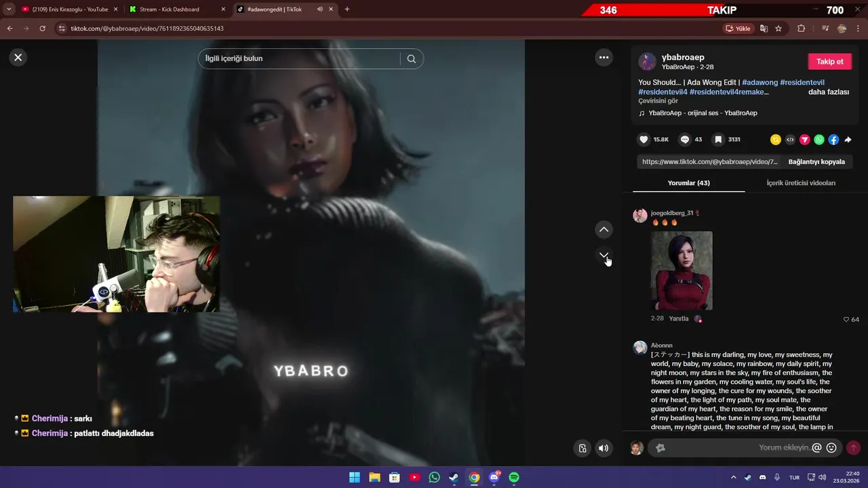Click the Google Translate icon in the address bar
868x488 pixels.
pyautogui.click(x=764, y=28)
